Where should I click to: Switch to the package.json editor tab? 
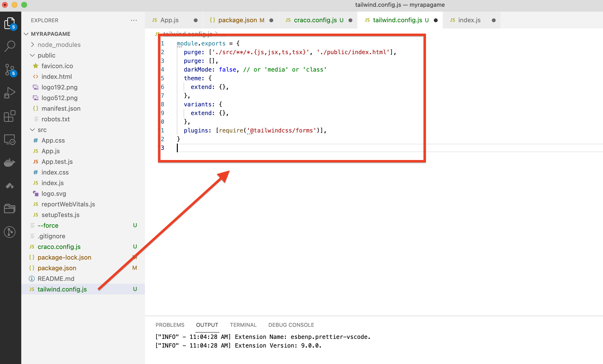click(237, 20)
